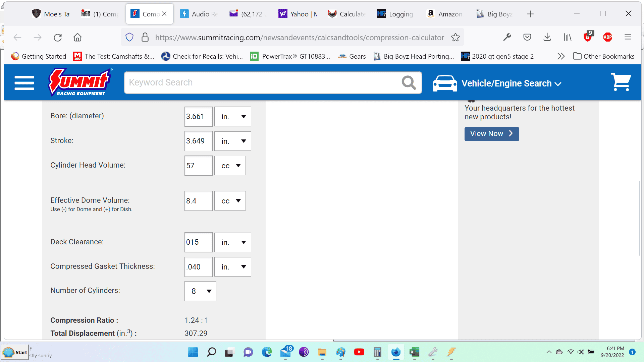Show hidden system tray icons
This screenshot has height=362, width=644.
pyautogui.click(x=549, y=352)
